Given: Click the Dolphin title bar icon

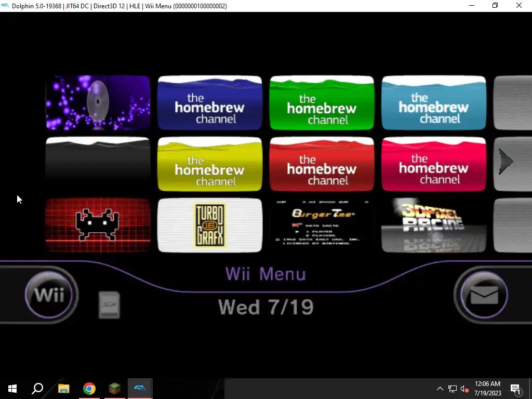Looking at the screenshot, I should tap(5, 6).
